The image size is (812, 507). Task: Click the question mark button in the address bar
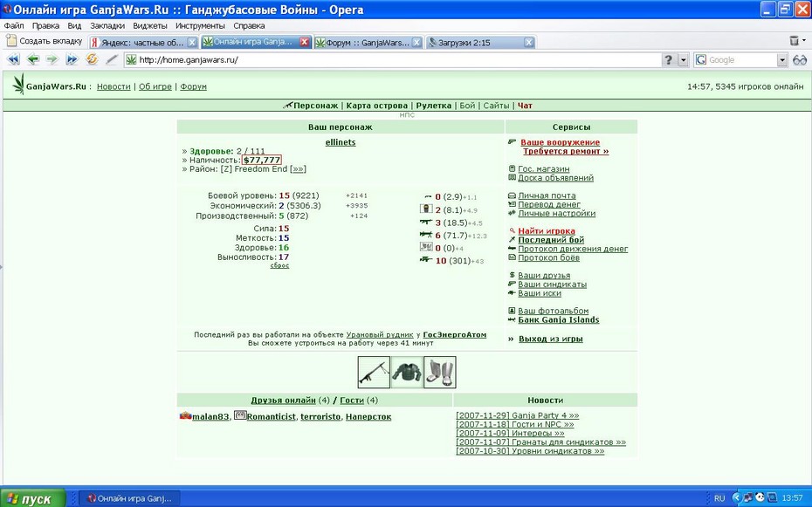pos(669,60)
